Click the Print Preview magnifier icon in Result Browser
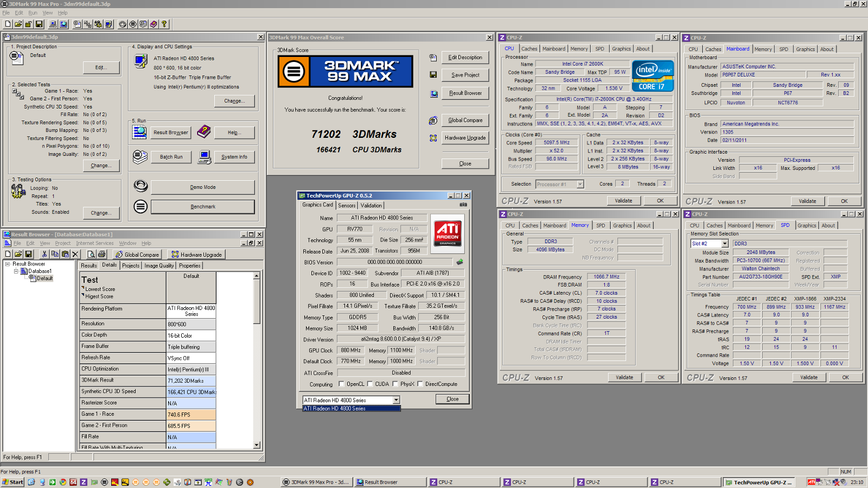Viewport: 868px width, 488px height. [91, 254]
